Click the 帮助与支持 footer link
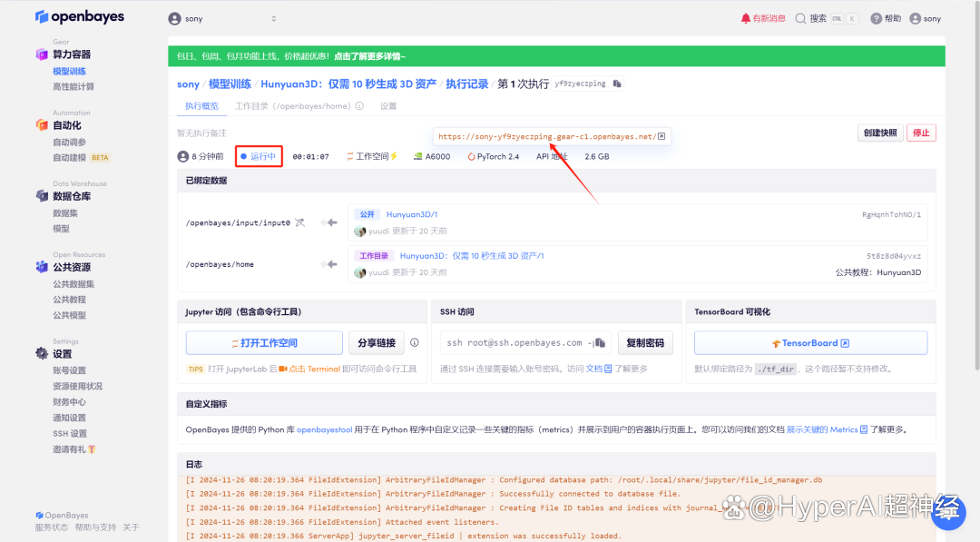The width and height of the screenshot is (980, 542). pyautogui.click(x=95, y=527)
